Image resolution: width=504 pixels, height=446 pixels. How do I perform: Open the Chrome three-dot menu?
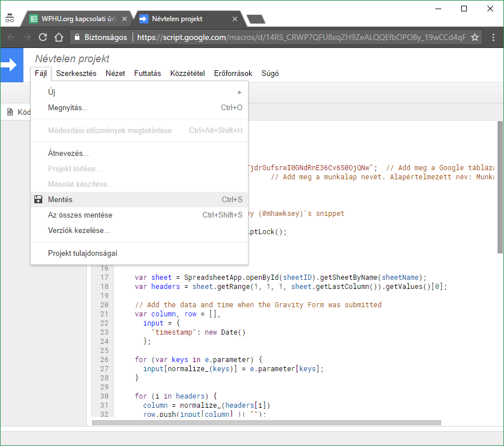coord(493,37)
